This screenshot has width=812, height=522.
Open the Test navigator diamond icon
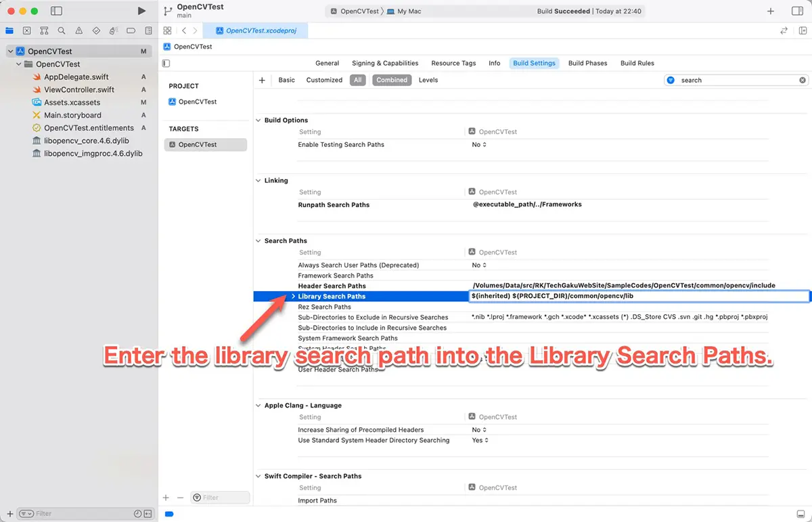(x=96, y=30)
